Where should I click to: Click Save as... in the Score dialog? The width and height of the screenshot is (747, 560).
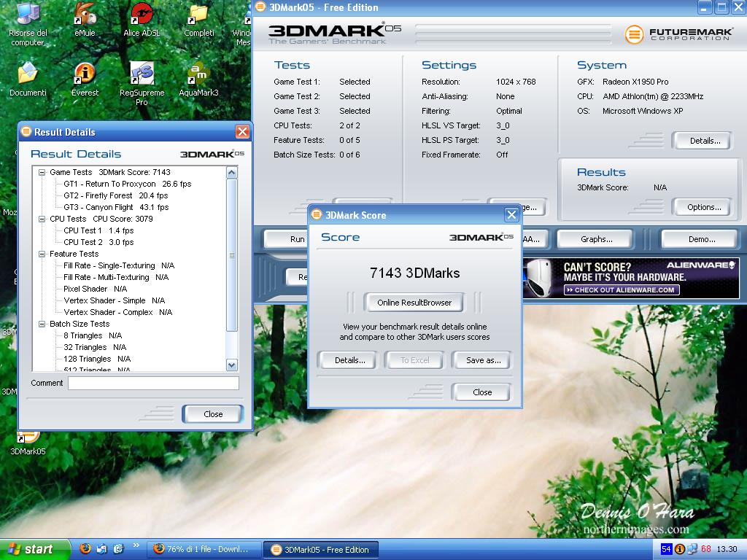coord(483,360)
